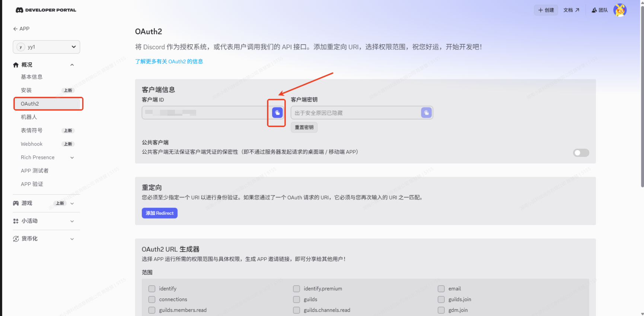Copy the hidden client secret
644x316 pixels.
point(426,112)
